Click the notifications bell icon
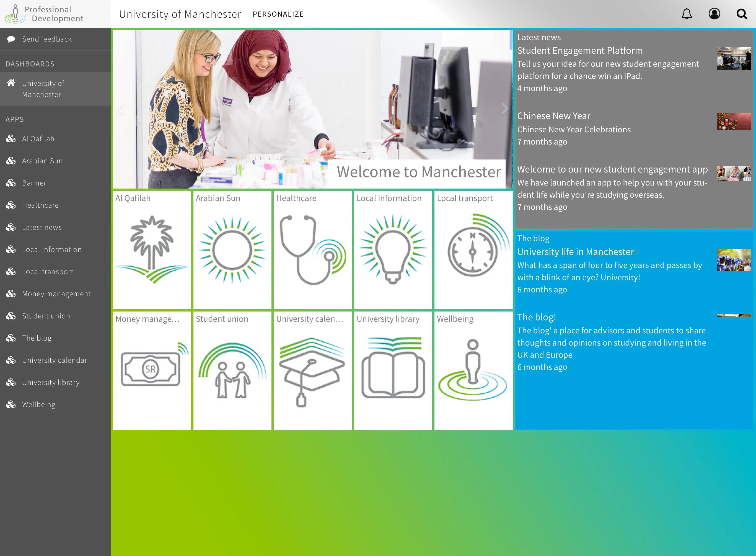756x556 pixels. [x=687, y=14]
